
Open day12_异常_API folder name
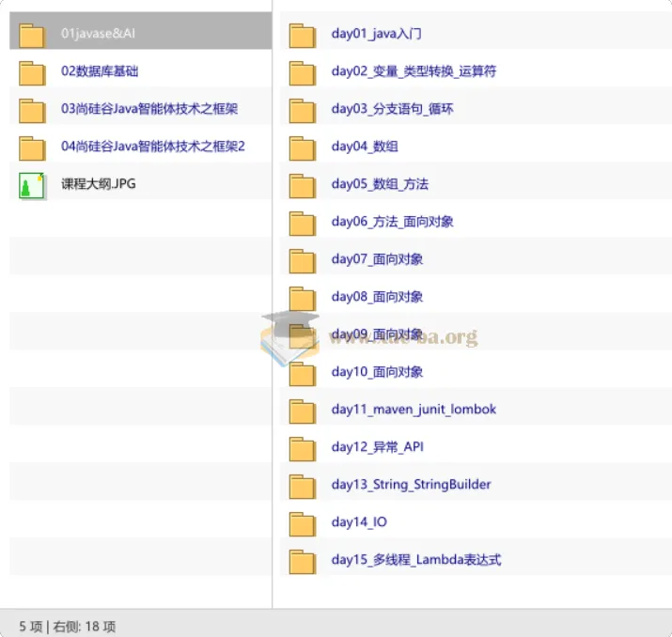click(x=377, y=447)
